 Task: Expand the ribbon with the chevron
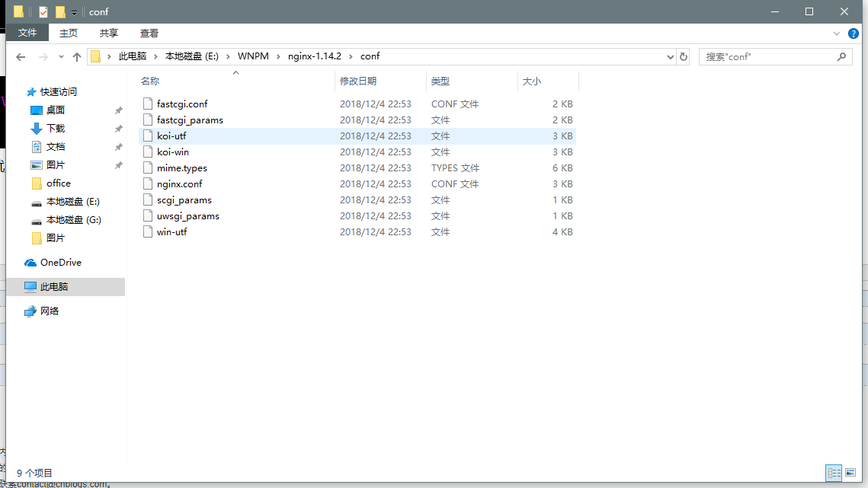click(x=837, y=33)
